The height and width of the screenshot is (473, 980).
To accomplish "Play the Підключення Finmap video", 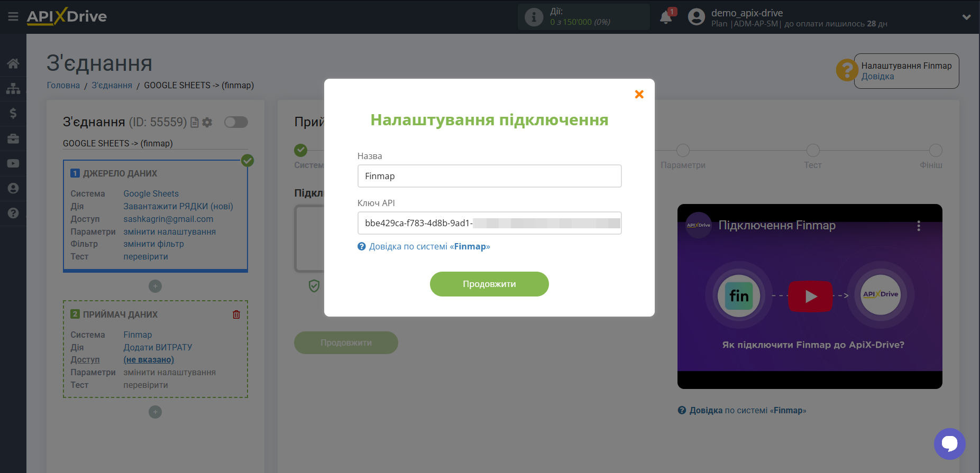I will point(810,296).
